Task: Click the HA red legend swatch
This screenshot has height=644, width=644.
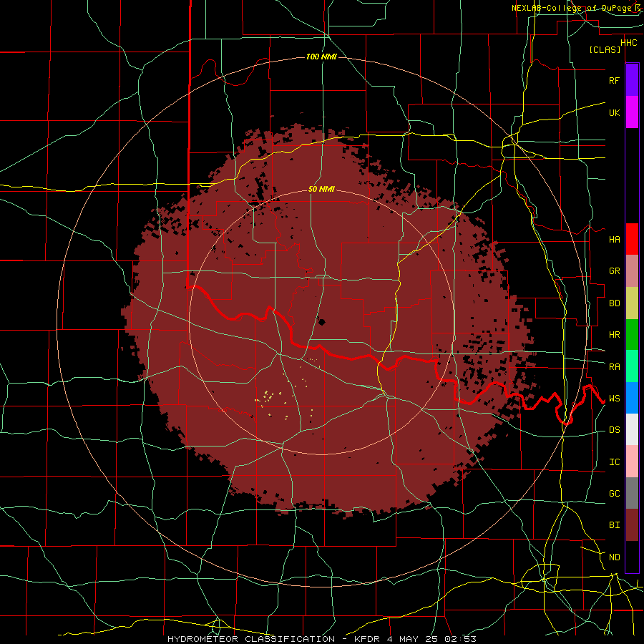Action: click(x=632, y=239)
